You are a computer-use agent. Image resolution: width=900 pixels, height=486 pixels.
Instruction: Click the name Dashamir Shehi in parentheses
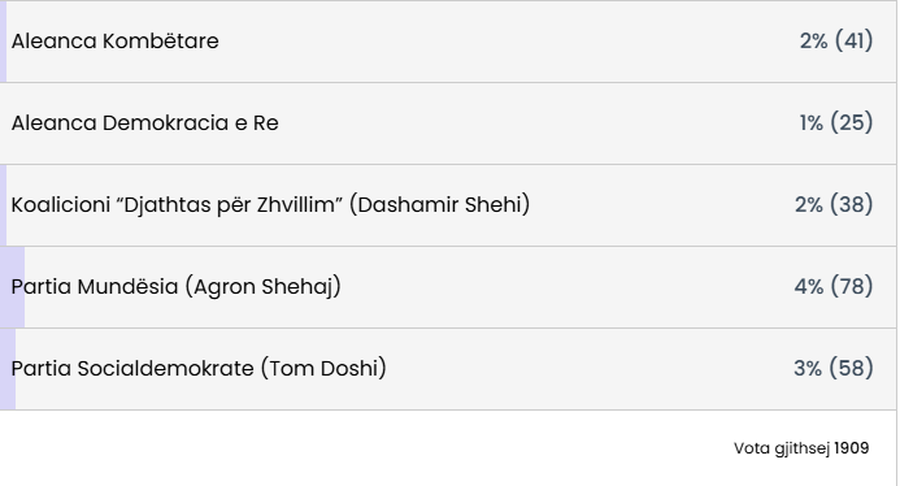440,205
